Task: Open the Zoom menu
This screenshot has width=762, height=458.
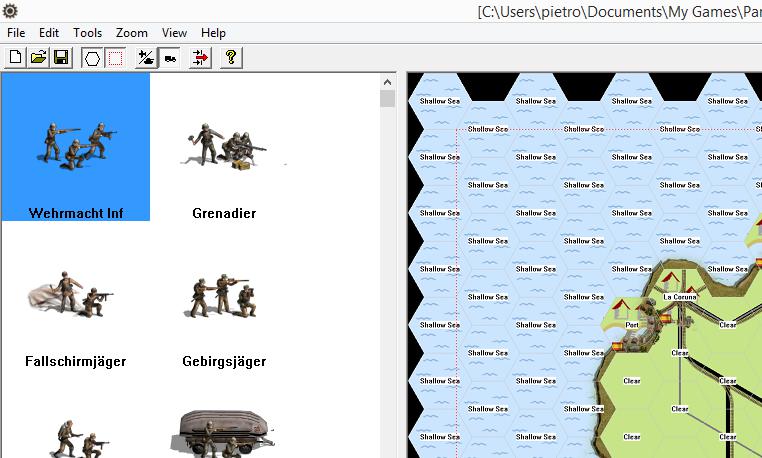Action: (132, 33)
